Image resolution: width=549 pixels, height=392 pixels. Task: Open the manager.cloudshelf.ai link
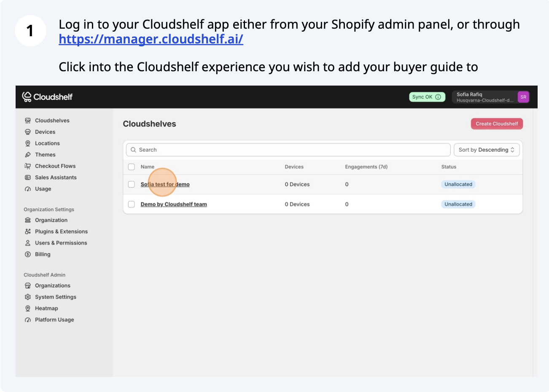point(151,39)
